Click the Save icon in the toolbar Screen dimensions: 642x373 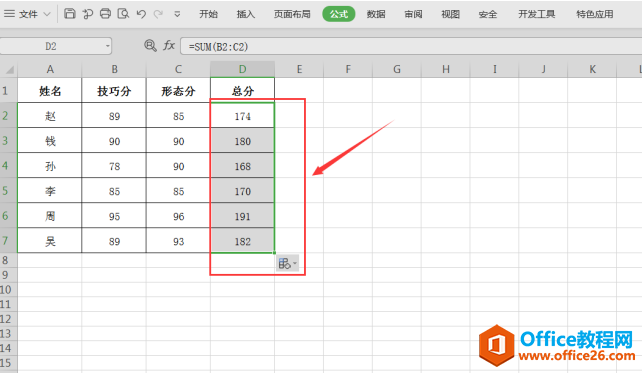point(70,14)
